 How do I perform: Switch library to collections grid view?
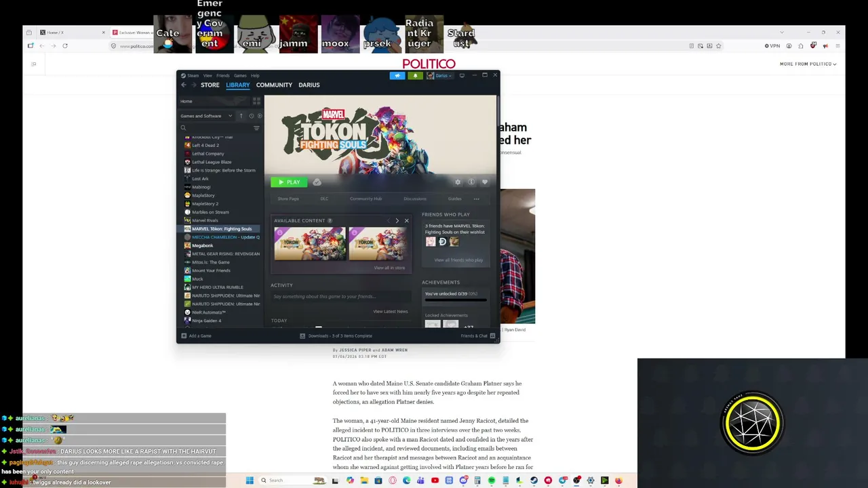(x=256, y=101)
